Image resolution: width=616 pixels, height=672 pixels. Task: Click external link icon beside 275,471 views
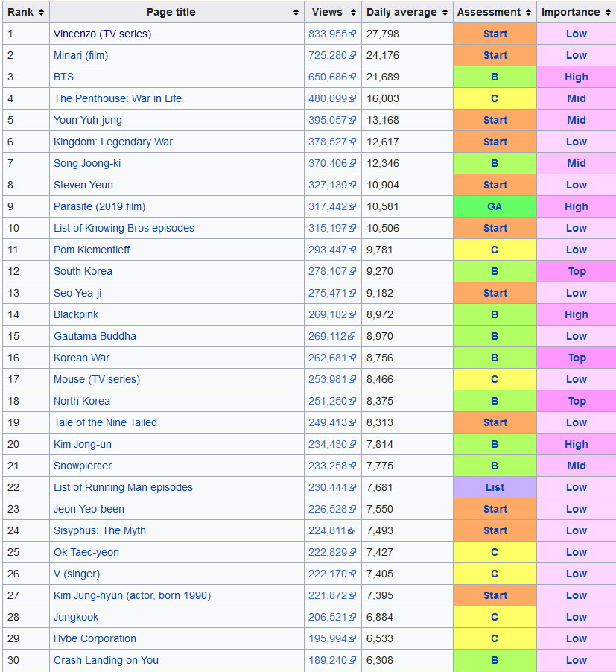(x=352, y=293)
